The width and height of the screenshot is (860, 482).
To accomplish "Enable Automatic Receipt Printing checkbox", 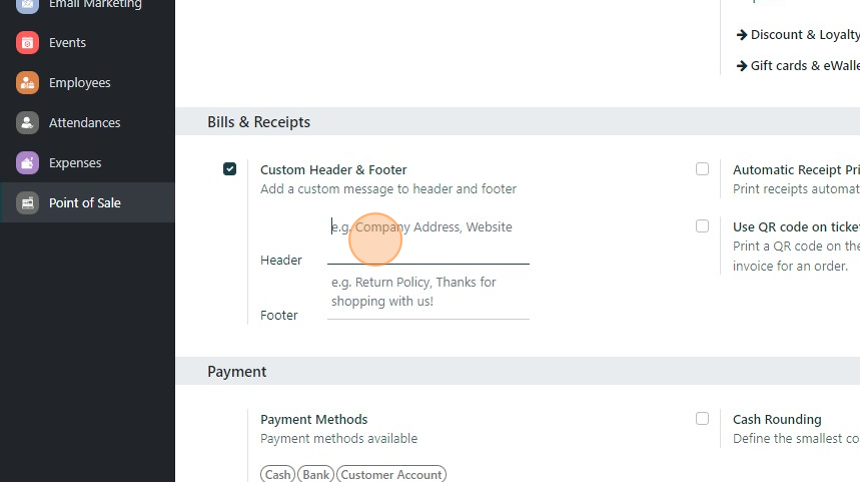I will pos(702,169).
